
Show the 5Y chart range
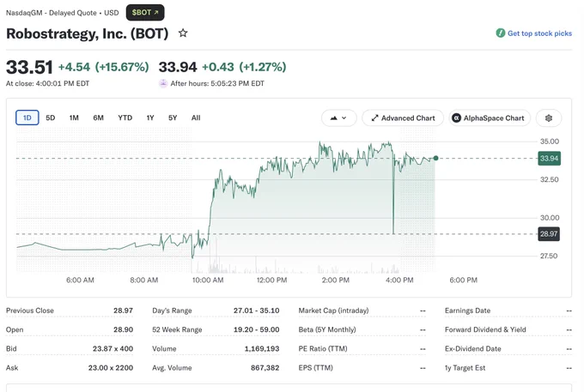173,118
